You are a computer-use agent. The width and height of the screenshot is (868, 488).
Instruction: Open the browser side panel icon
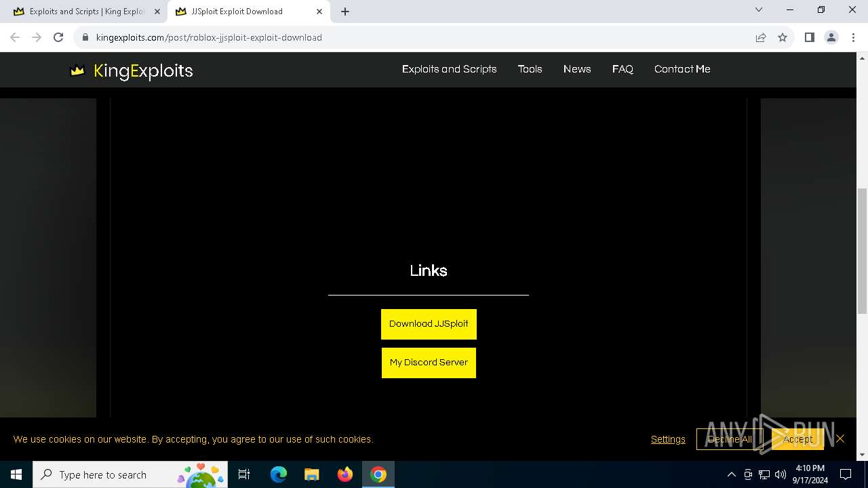[x=809, y=37]
